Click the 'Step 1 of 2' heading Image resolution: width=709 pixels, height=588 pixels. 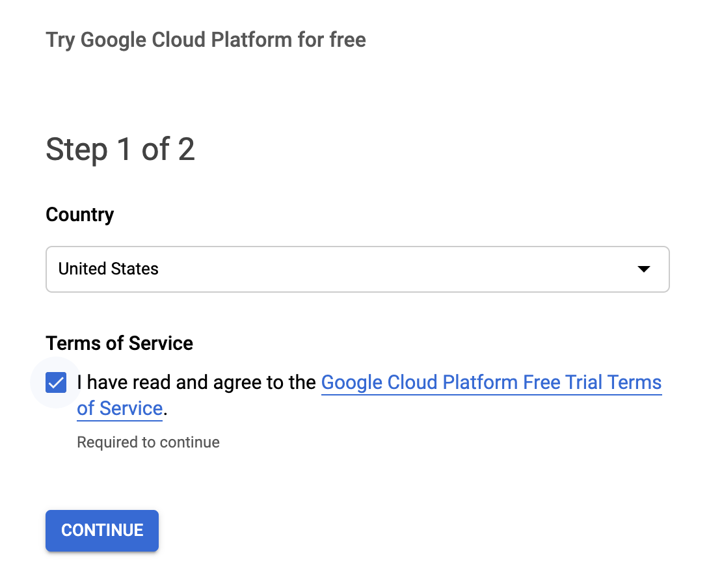[120, 150]
